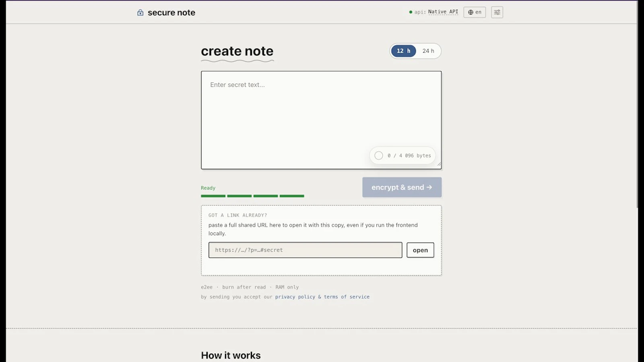Click the Ready status text
The image size is (644, 362).
[208, 188]
